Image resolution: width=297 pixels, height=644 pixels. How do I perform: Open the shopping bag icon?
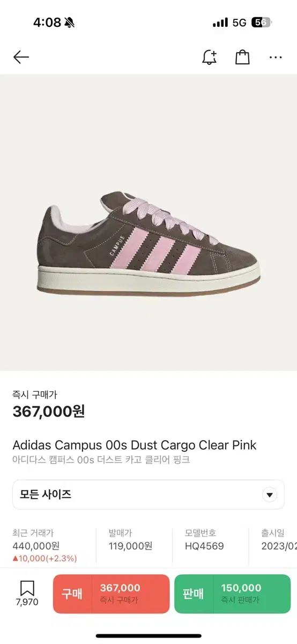(x=242, y=57)
